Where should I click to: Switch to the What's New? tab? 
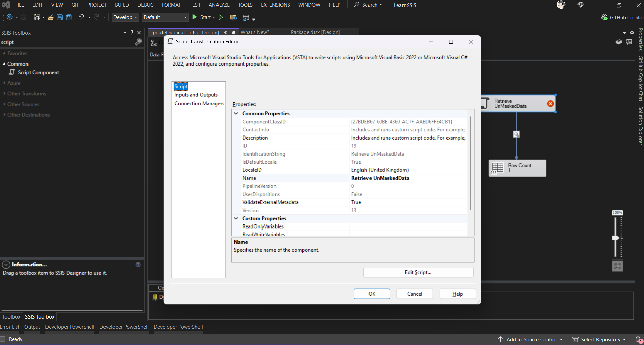pyautogui.click(x=255, y=32)
